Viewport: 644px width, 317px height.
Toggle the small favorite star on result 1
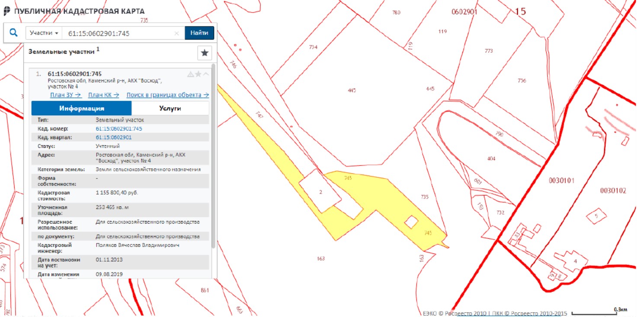(x=198, y=74)
